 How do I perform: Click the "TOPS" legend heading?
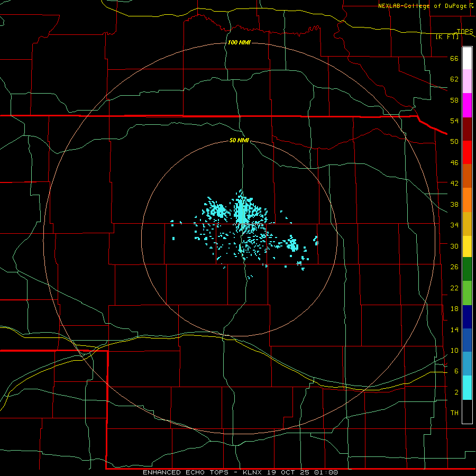(465, 31)
